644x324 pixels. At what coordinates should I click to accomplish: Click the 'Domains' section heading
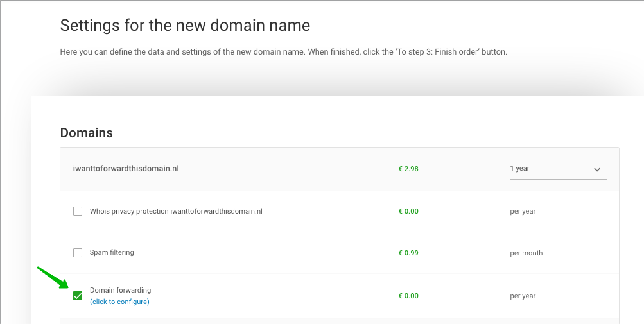[x=86, y=133]
